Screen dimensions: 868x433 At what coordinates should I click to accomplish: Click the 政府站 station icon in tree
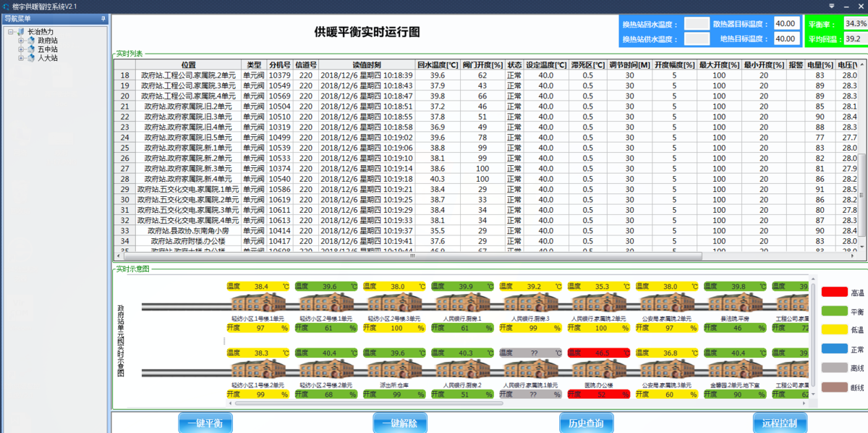[30, 41]
